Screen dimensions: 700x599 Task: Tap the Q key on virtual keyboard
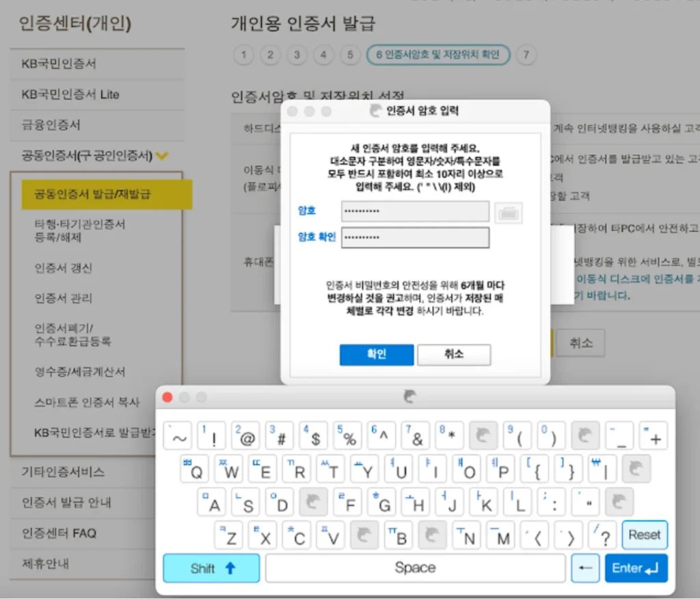pyautogui.click(x=195, y=469)
